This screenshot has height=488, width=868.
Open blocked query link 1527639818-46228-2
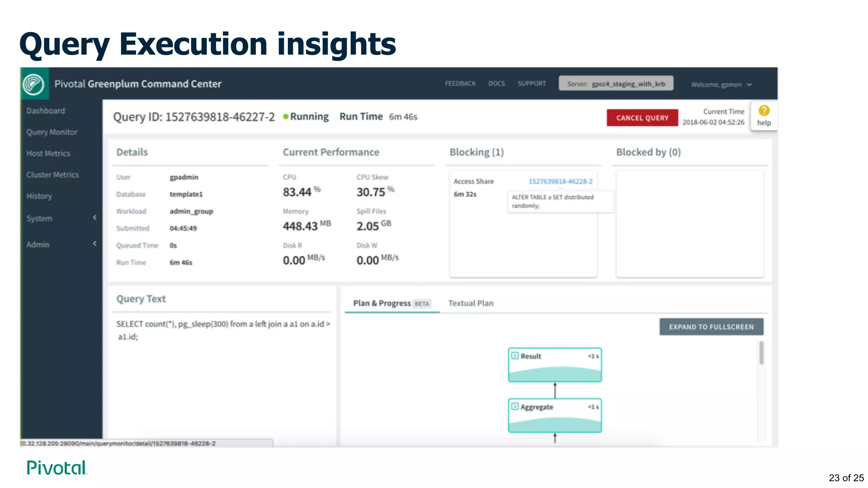(560, 181)
